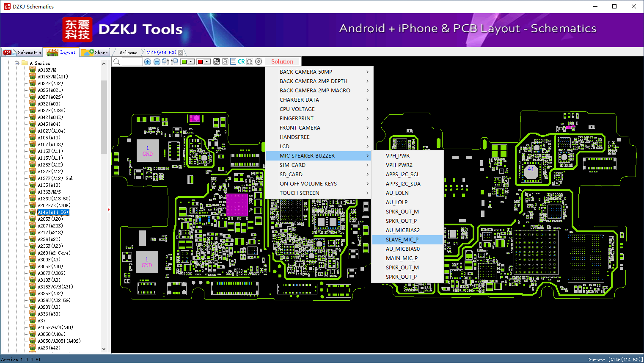Screen dimensions: 644x363
Task: Select AU_MICBIAS0 in the submenu
Action: point(407,249)
